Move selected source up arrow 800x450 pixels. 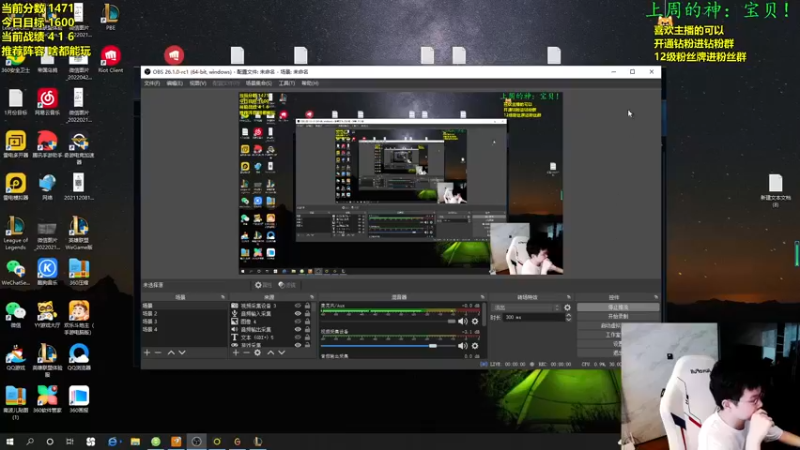coord(270,353)
